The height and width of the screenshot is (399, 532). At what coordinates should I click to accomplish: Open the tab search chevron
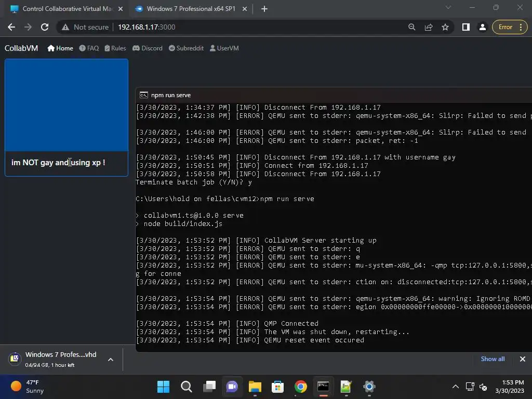click(448, 7)
